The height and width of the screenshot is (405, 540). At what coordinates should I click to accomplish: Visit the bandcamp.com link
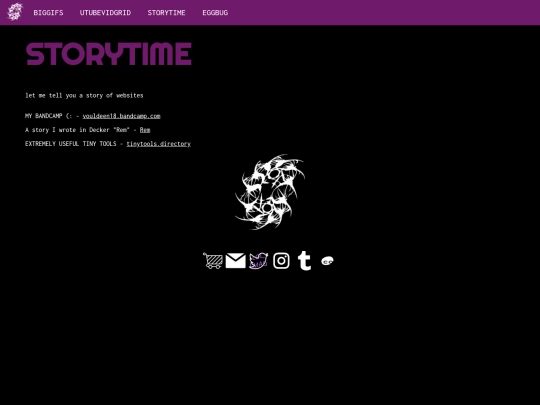[121, 116]
